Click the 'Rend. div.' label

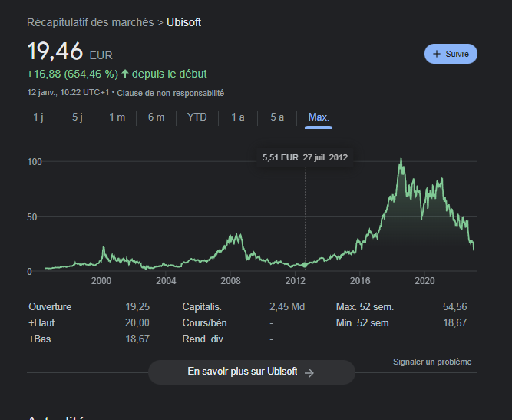[203, 339]
